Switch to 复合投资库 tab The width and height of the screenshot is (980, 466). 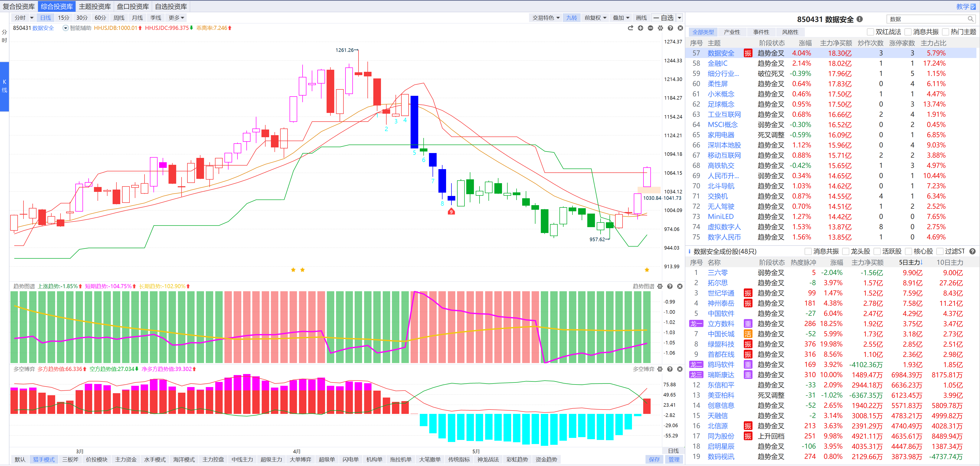(x=19, y=6)
